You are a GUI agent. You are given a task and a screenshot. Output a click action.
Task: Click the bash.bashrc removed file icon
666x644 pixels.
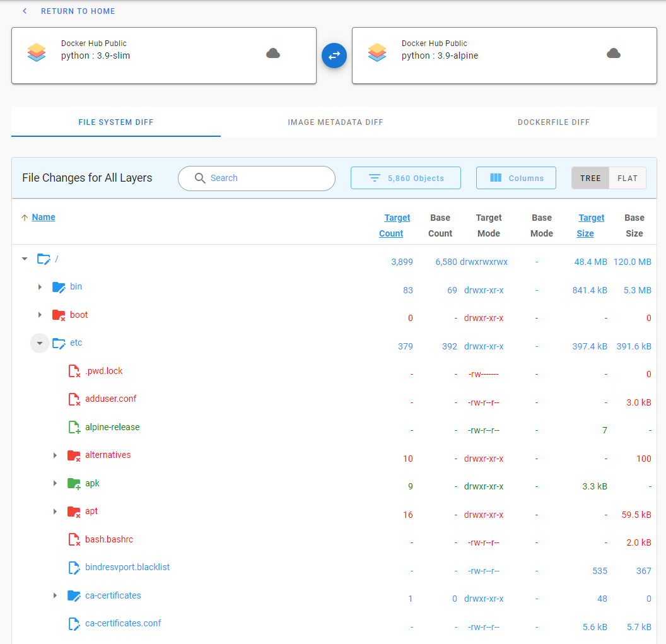click(x=74, y=539)
